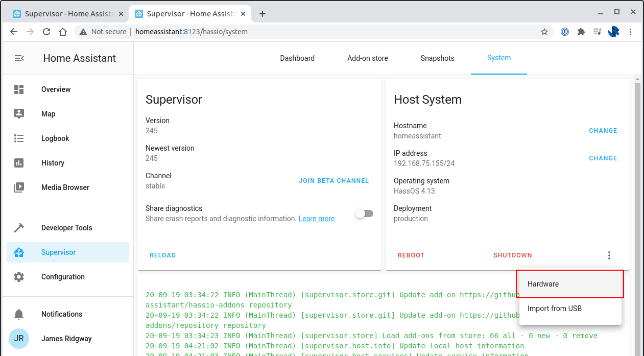Open the Chrome three-dot menu
This screenshot has width=644, height=356.
pyautogui.click(x=631, y=32)
